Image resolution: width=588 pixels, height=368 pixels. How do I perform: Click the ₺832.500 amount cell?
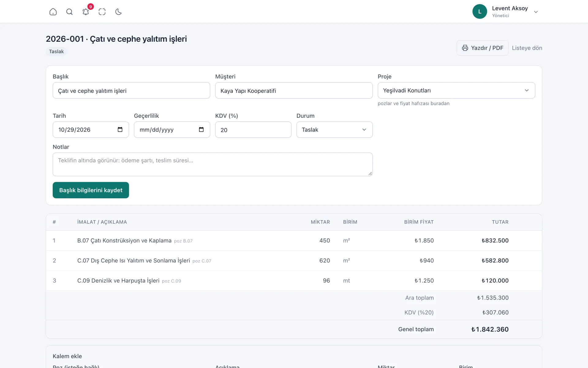[495, 240]
